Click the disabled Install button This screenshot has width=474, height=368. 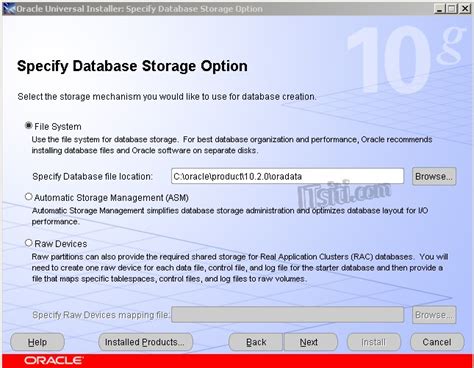[x=374, y=342]
